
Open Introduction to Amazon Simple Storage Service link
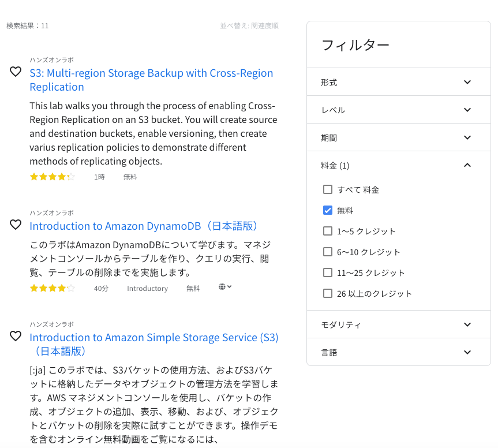(x=154, y=344)
